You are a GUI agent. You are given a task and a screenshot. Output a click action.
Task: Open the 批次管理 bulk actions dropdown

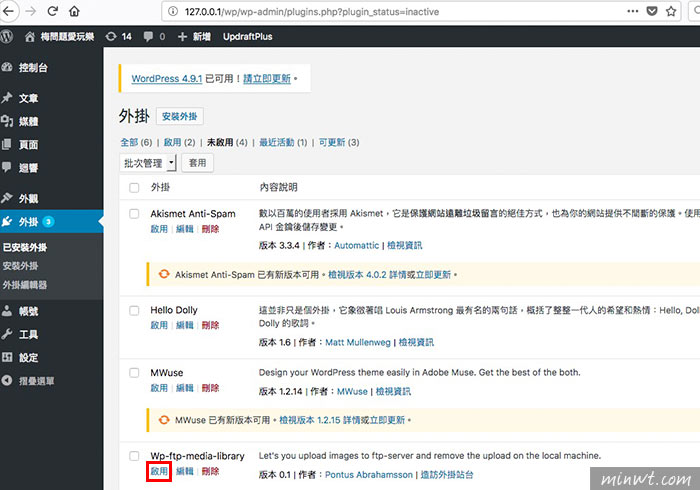tap(148, 163)
